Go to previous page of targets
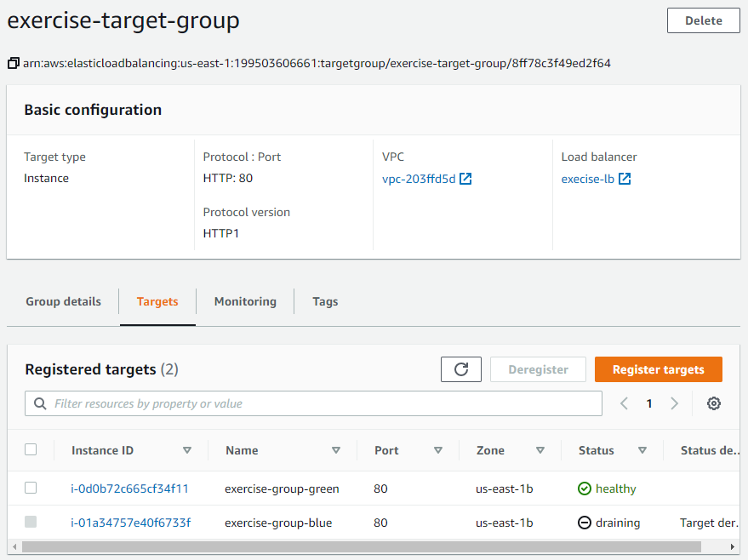Viewport: 748px width, 560px height. (x=624, y=403)
